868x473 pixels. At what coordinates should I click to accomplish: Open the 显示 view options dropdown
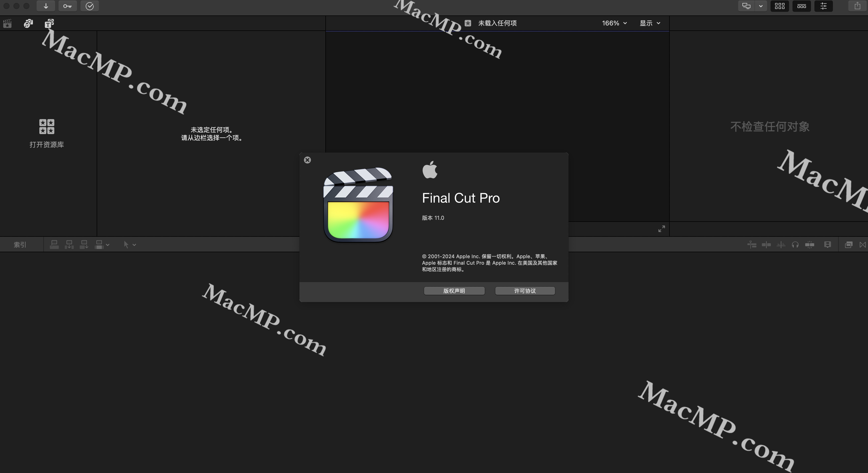click(650, 23)
